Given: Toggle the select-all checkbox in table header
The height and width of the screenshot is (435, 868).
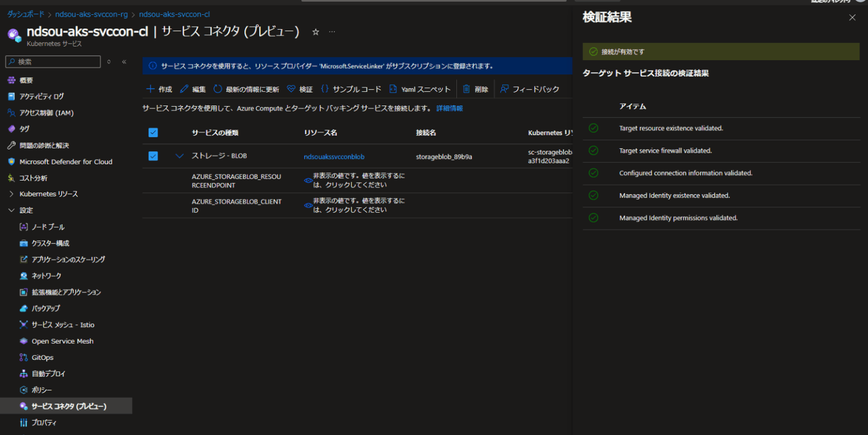Looking at the screenshot, I should 153,132.
